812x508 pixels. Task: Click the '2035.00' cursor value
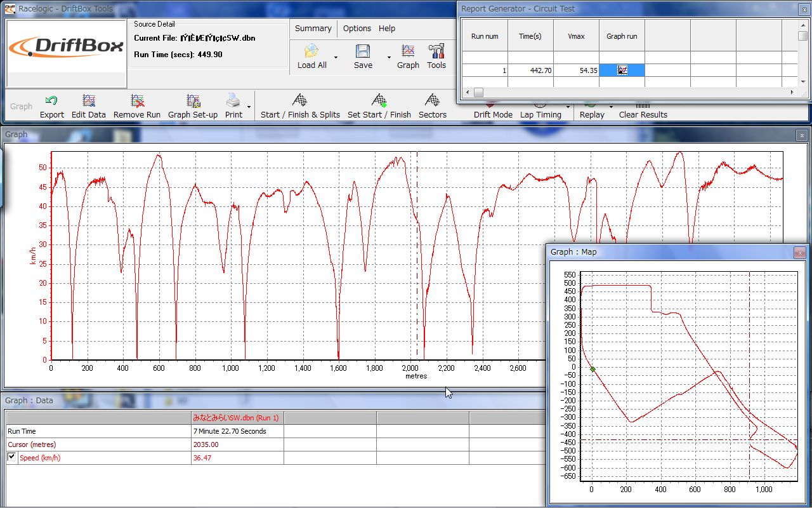pos(206,444)
